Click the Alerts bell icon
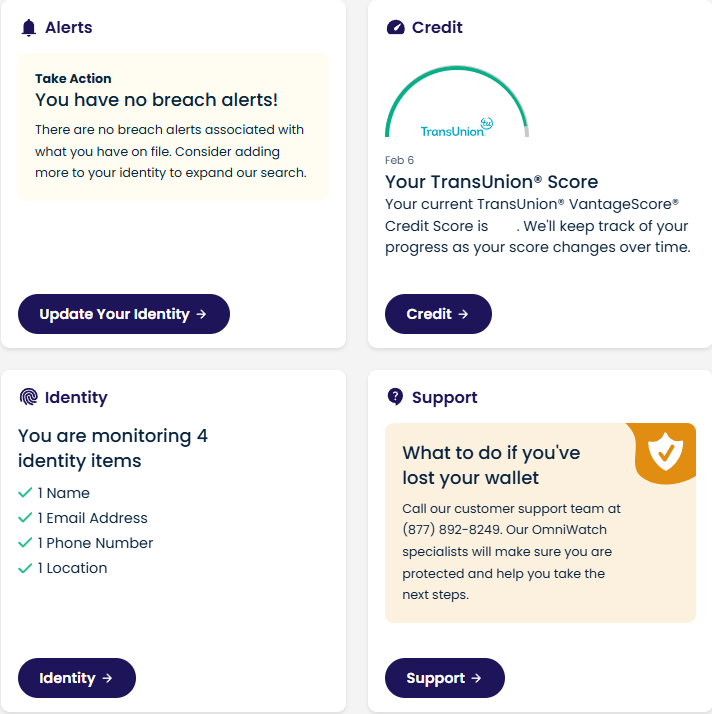This screenshot has width=712, height=714. (x=29, y=28)
